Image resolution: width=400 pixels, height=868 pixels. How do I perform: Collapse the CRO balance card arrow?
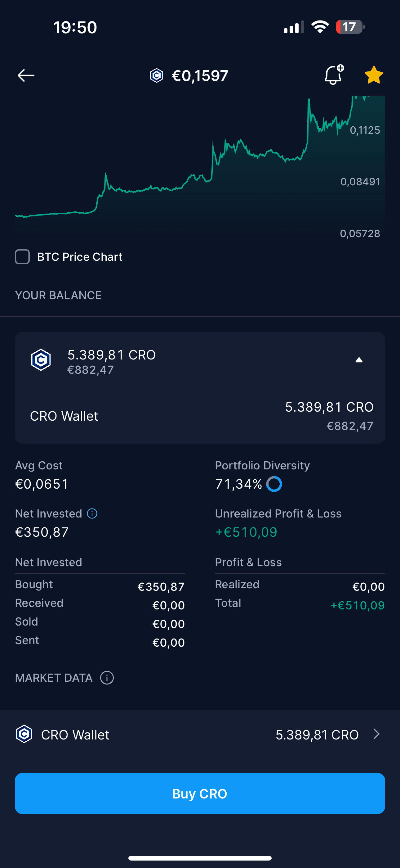point(359,360)
